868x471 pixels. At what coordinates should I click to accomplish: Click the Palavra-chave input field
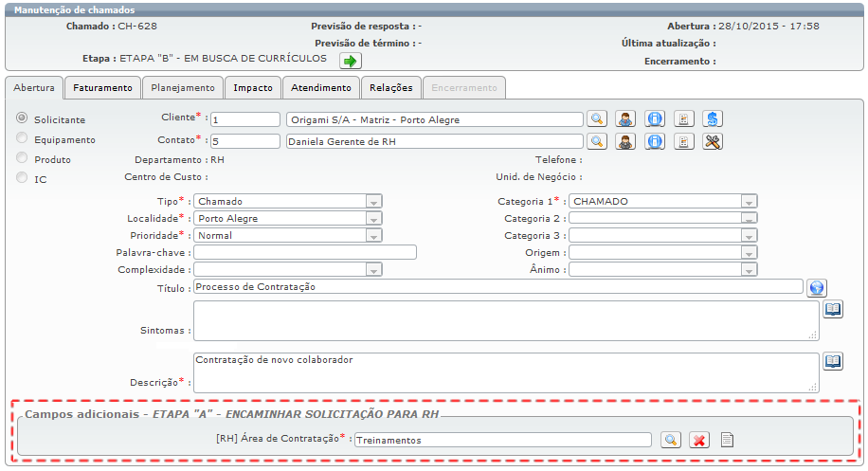click(304, 253)
